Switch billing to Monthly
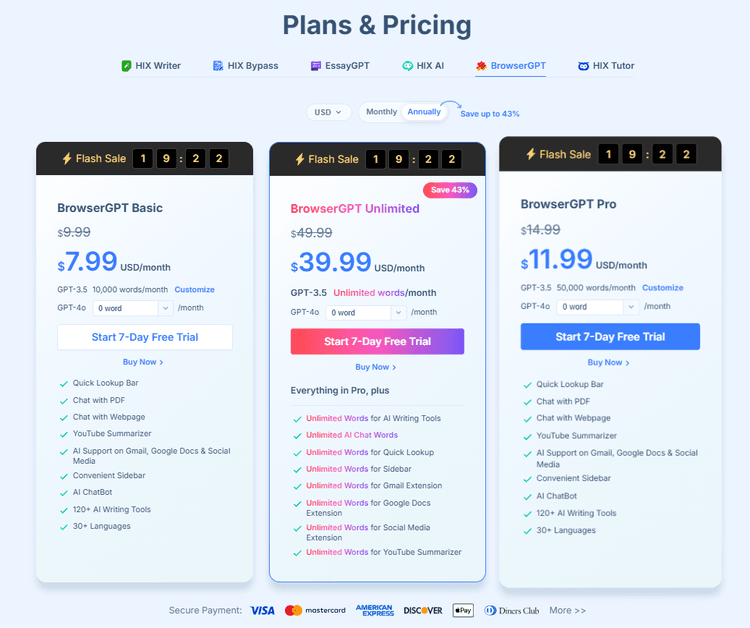The width and height of the screenshot is (750, 628). (381, 112)
